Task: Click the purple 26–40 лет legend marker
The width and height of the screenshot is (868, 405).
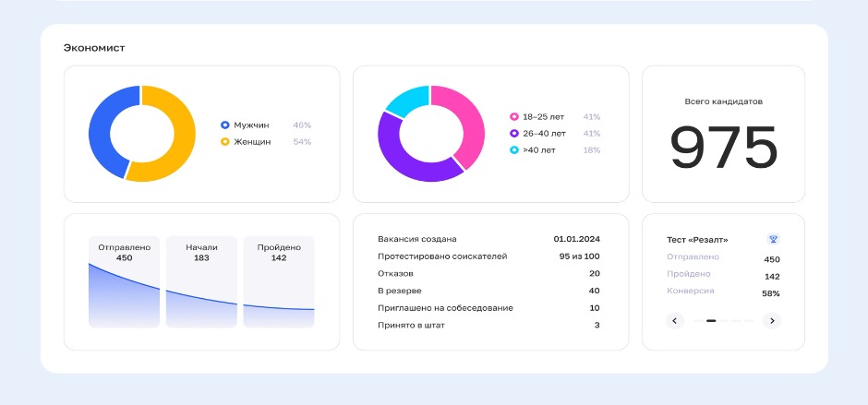Action: pos(514,134)
